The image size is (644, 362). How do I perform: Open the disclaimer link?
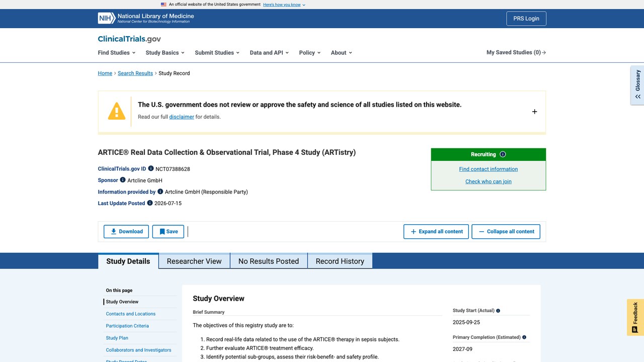(182, 117)
